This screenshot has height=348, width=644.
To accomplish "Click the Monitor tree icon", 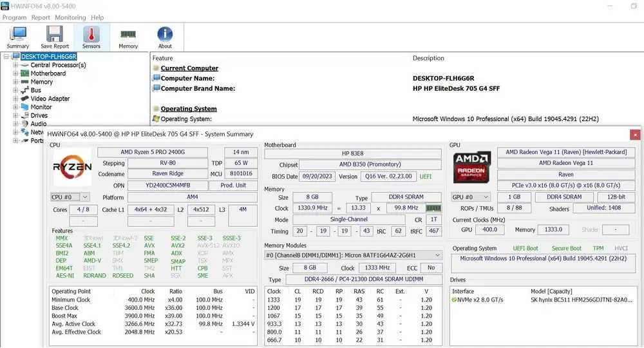I will [24, 107].
